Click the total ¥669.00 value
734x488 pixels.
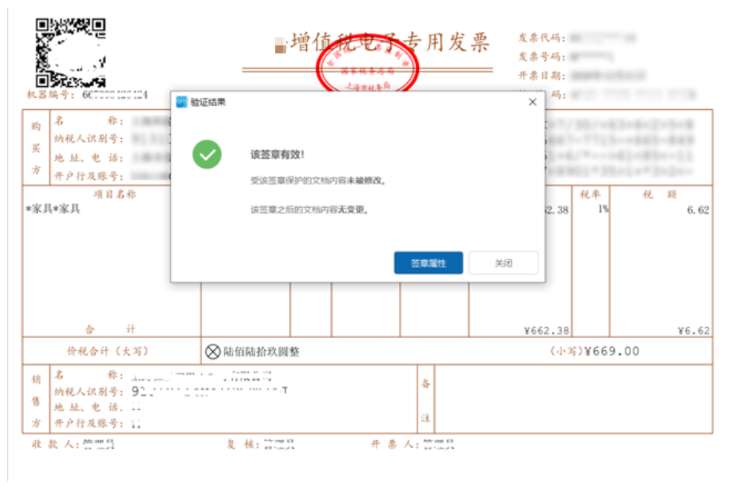[x=612, y=351]
